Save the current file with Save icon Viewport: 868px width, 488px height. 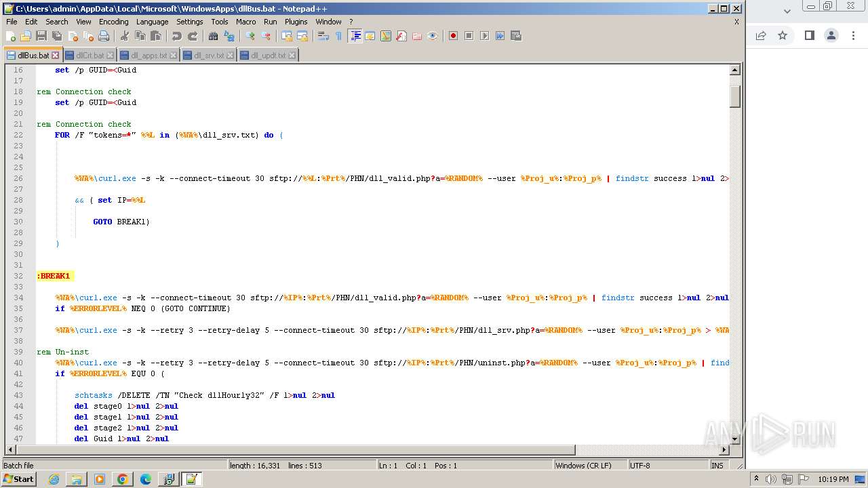[41, 36]
